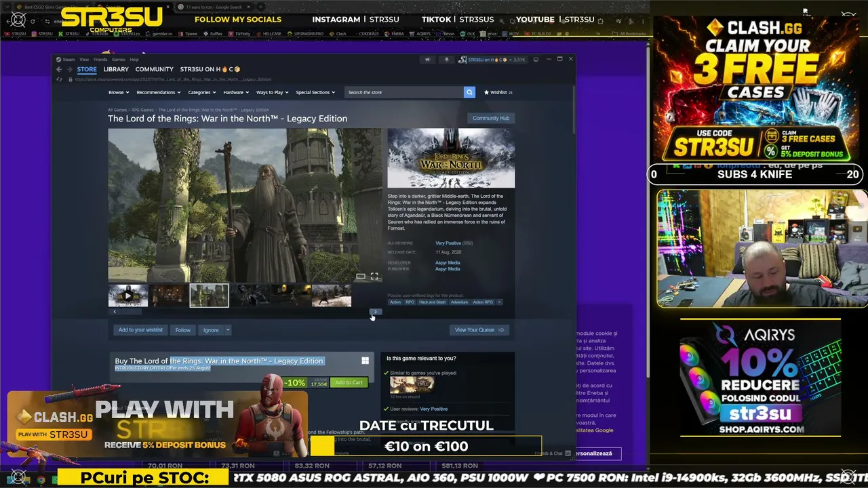The width and height of the screenshot is (868, 488).
Task: Add the game to your wishlist
Action: pyautogui.click(x=140, y=330)
